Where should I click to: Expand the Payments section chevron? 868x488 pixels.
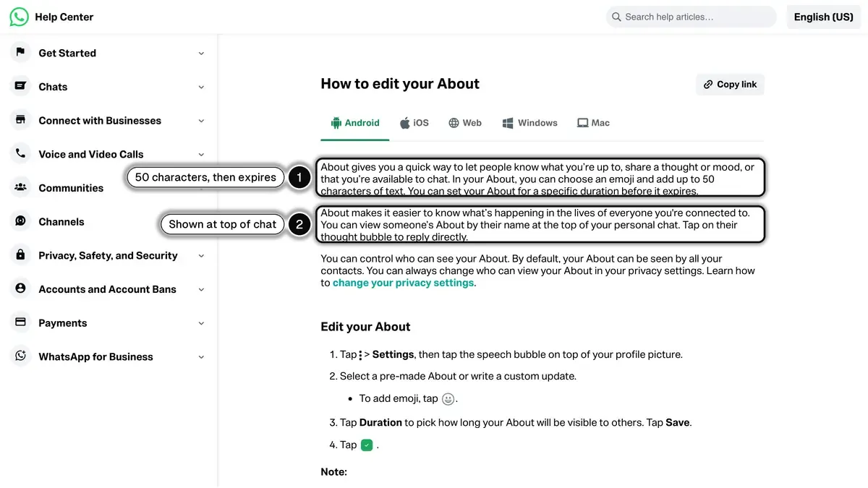pyautogui.click(x=201, y=323)
